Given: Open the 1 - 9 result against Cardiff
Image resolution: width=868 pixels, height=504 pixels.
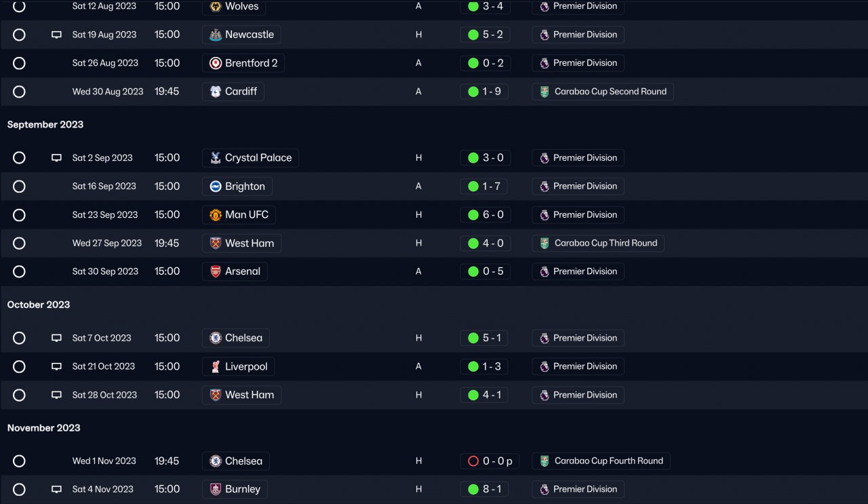Looking at the screenshot, I should [x=485, y=92].
